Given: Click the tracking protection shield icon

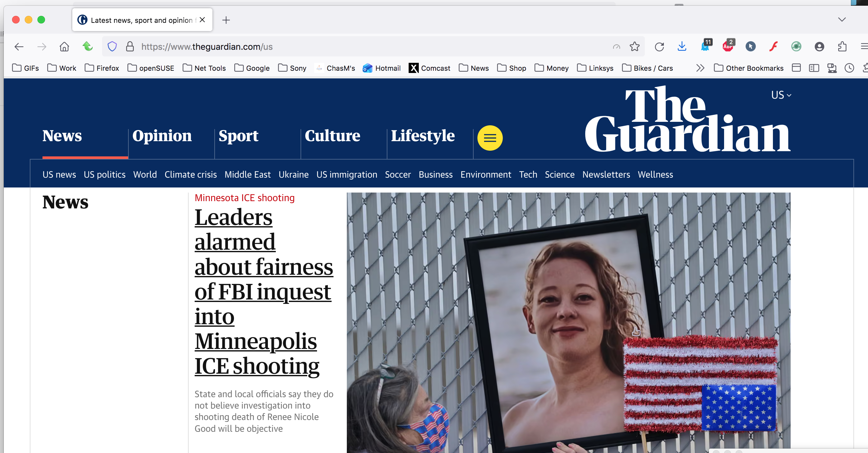Looking at the screenshot, I should [x=112, y=47].
